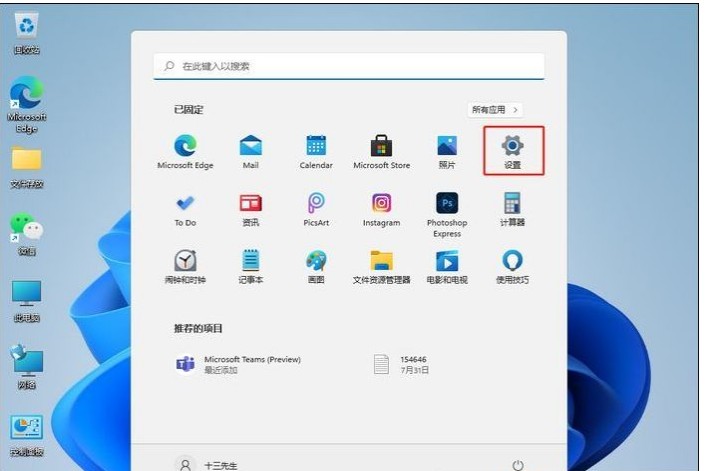Click the 推荐的项目 section heading
This screenshot has height=471, width=710.
[x=198, y=328]
